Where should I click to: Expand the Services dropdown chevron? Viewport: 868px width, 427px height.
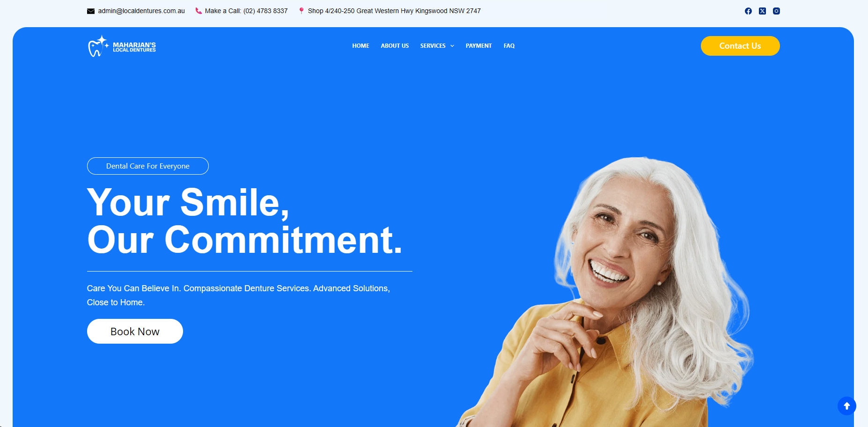click(x=452, y=46)
